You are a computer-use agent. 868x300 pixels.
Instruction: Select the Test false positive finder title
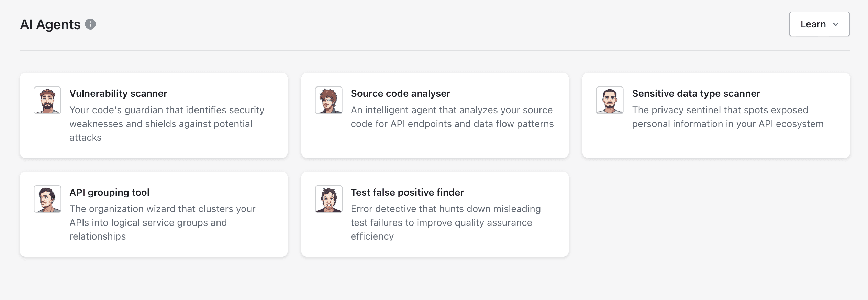(x=407, y=192)
